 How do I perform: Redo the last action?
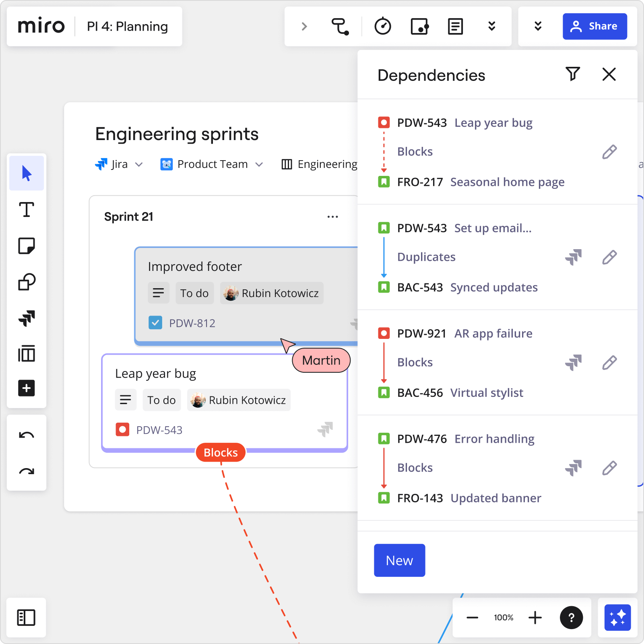point(27,471)
